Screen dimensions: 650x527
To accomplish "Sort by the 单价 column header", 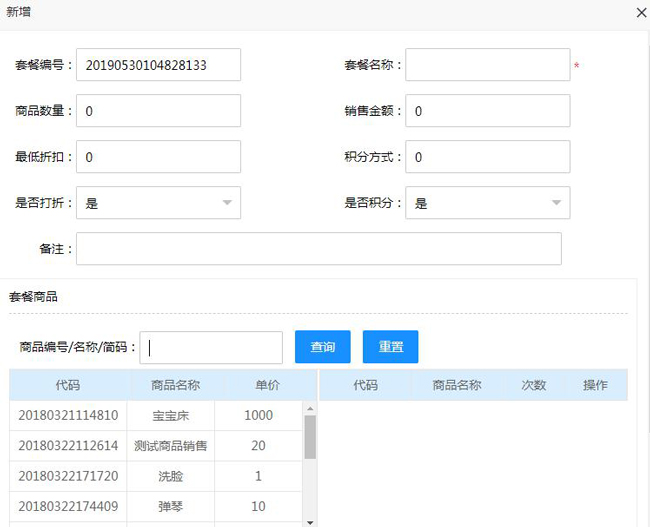I will tap(258, 385).
